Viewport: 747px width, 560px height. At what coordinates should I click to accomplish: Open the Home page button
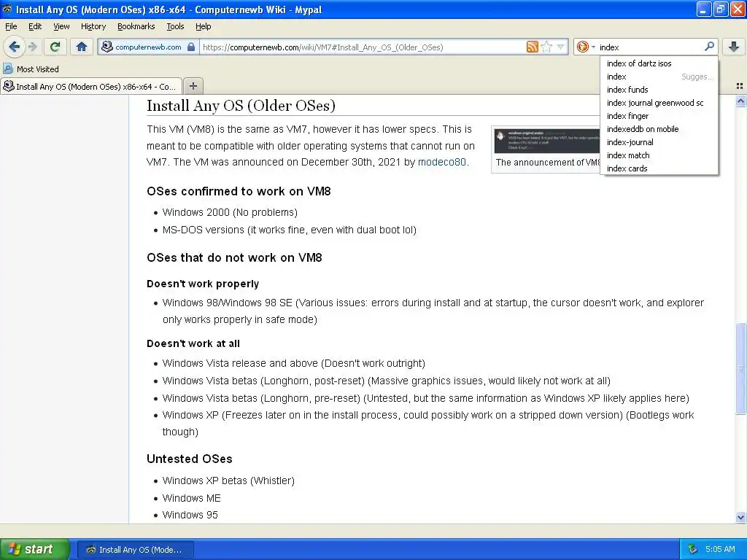click(x=82, y=47)
